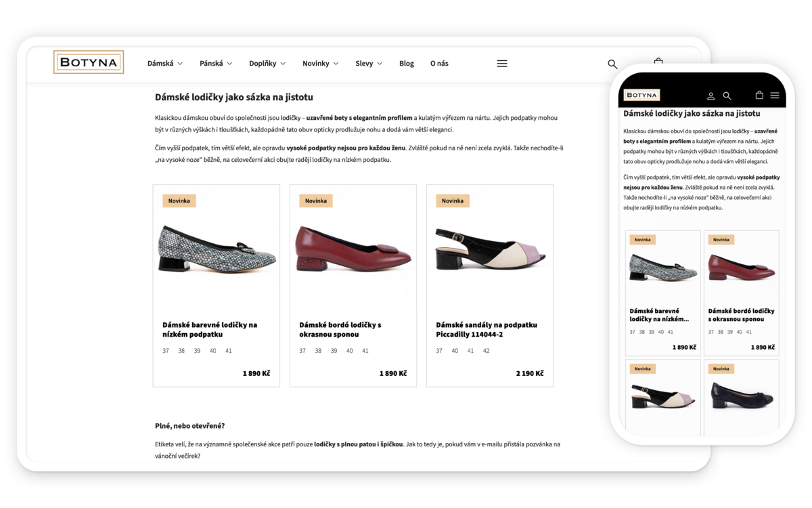Open the search magnifier in desktop header
Image resolution: width=812 pixels, height=508 pixels.
tap(612, 64)
